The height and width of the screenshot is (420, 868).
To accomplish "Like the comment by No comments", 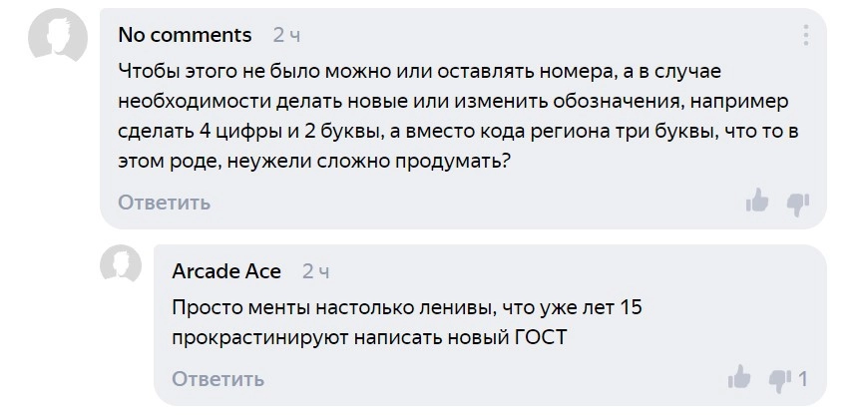I will 757,203.
